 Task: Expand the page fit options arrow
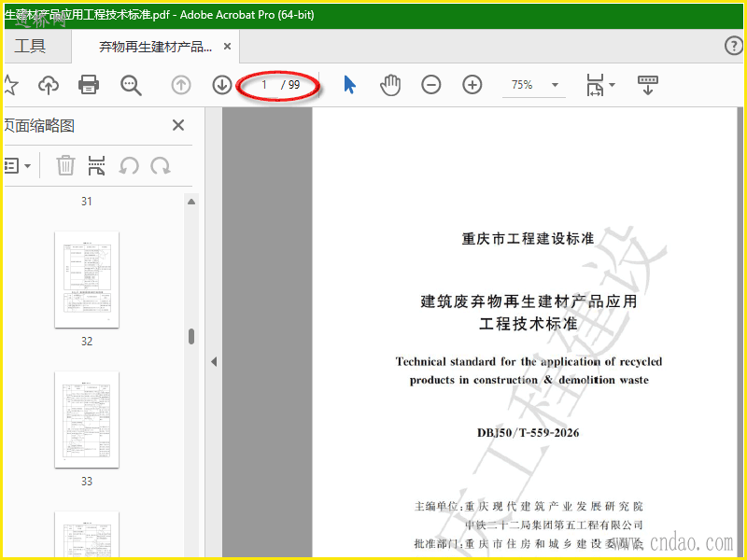tap(613, 85)
